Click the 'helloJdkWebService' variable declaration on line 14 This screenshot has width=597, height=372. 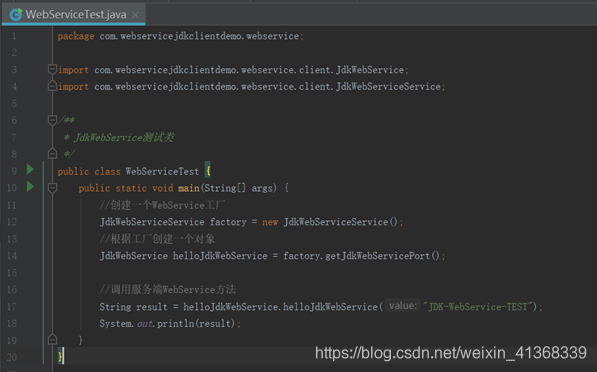[220, 256]
